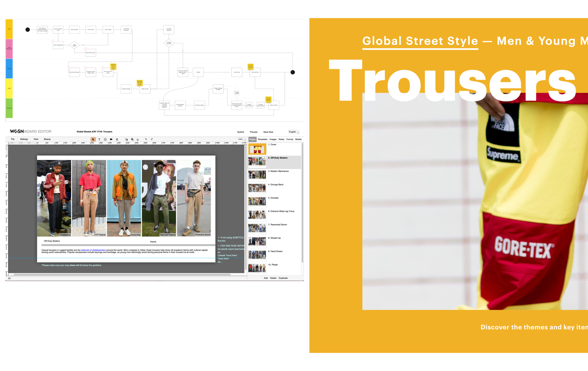Click the flowchart end node black circle

[293, 72]
